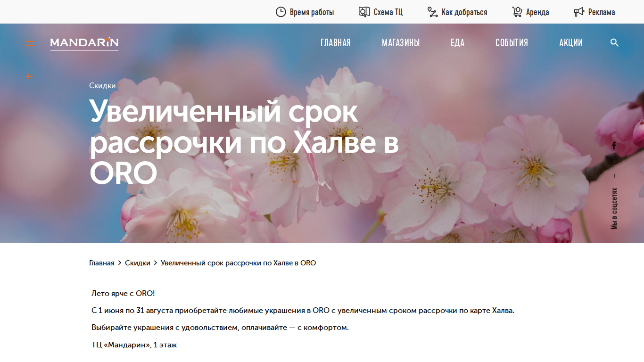Click the line Выбирайте украшения с удовольствием
The image size is (644, 362).
[220, 328]
